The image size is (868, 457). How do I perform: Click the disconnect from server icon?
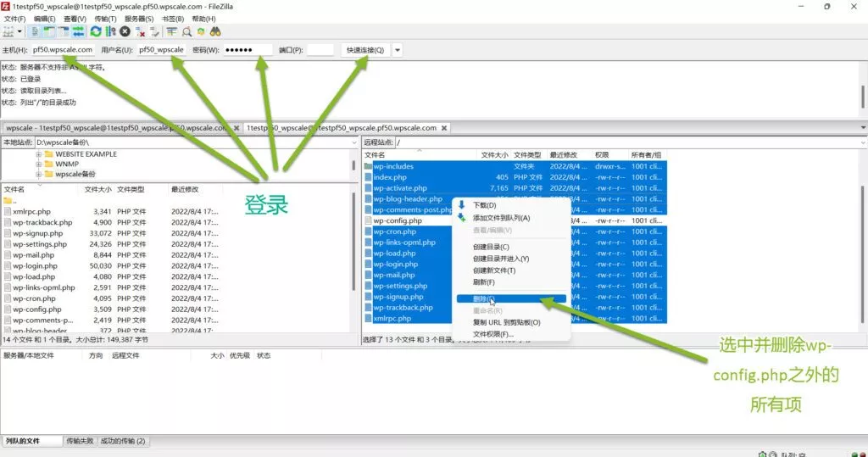[x=140, y=31]
